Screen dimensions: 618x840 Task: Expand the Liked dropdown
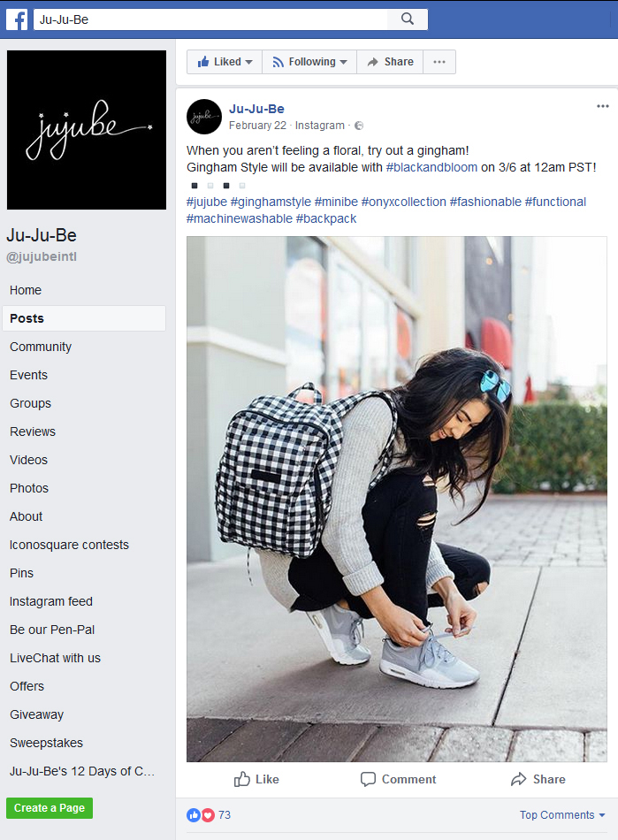point(225,62)
